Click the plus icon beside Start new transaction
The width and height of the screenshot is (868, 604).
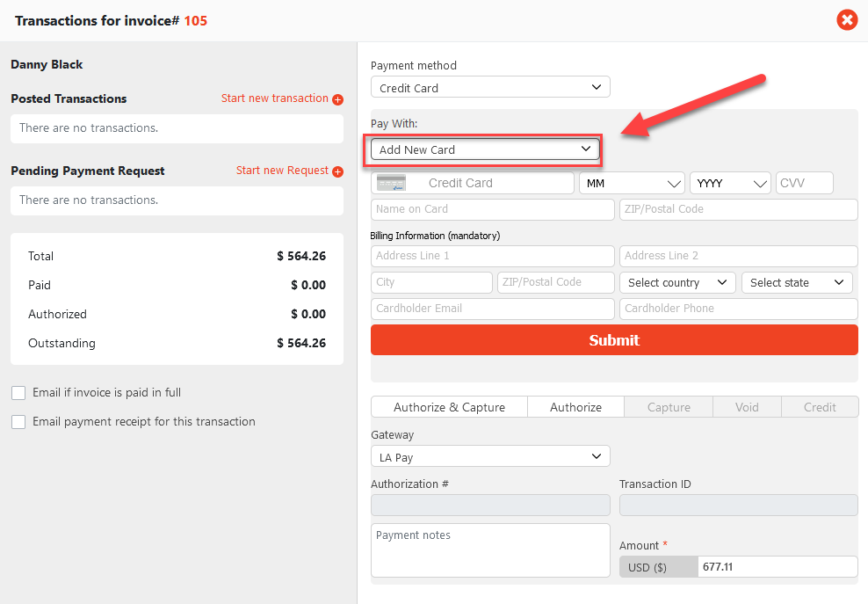337,99
